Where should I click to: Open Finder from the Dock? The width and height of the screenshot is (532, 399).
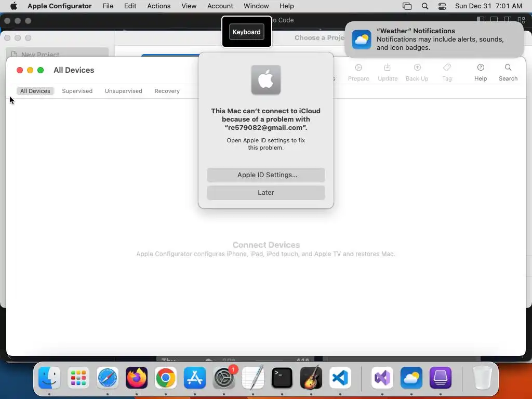click(x=49, y=378)
